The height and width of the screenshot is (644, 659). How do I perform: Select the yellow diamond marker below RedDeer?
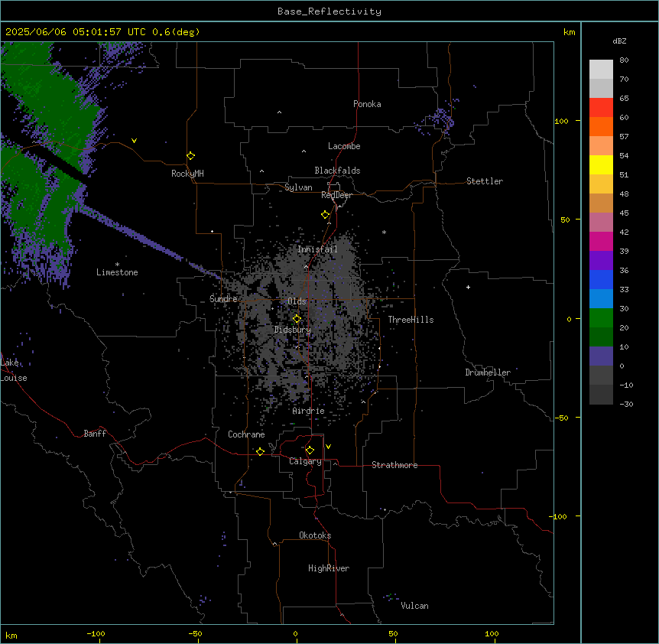click(x=325, y=215)
